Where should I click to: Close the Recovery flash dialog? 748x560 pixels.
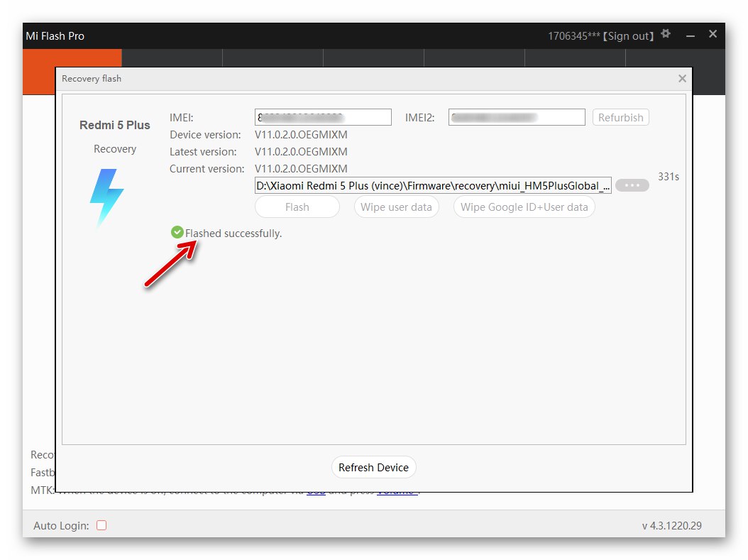click(x=682, y=79)
